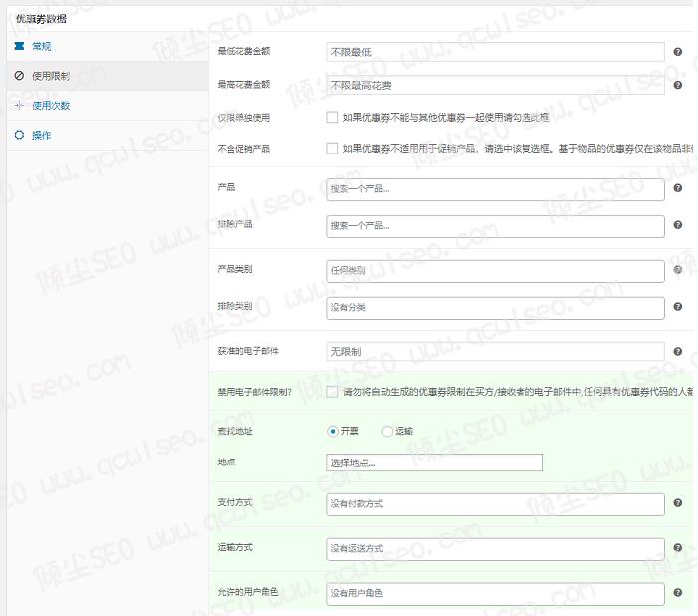Show help tooltip for 支付方式
698x616 pixels.
[677, 503]
